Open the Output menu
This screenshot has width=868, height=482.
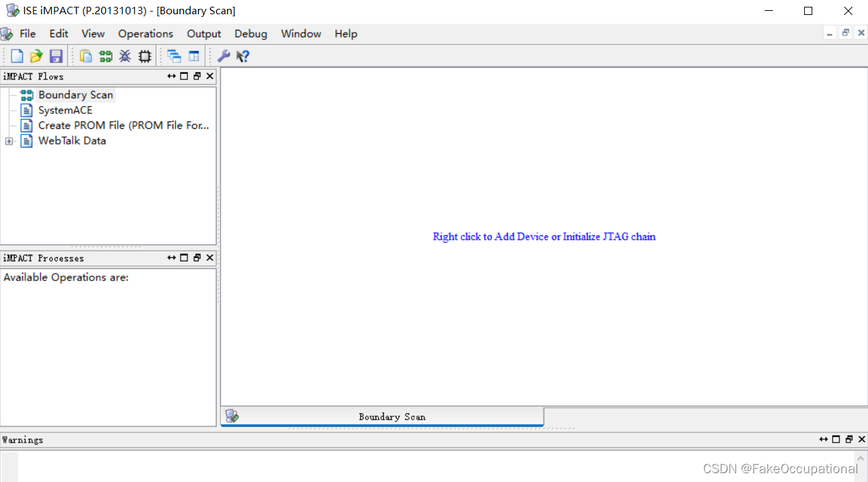(x=204, y=34)
